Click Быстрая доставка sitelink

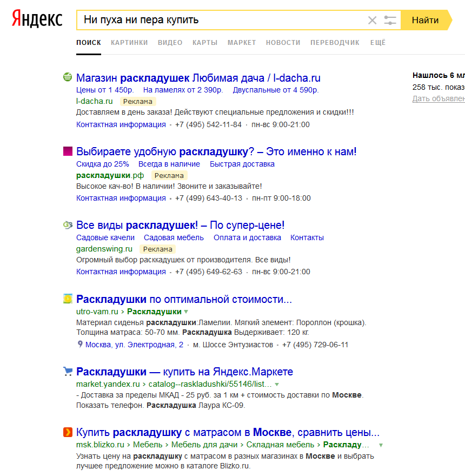pos(242,164)
